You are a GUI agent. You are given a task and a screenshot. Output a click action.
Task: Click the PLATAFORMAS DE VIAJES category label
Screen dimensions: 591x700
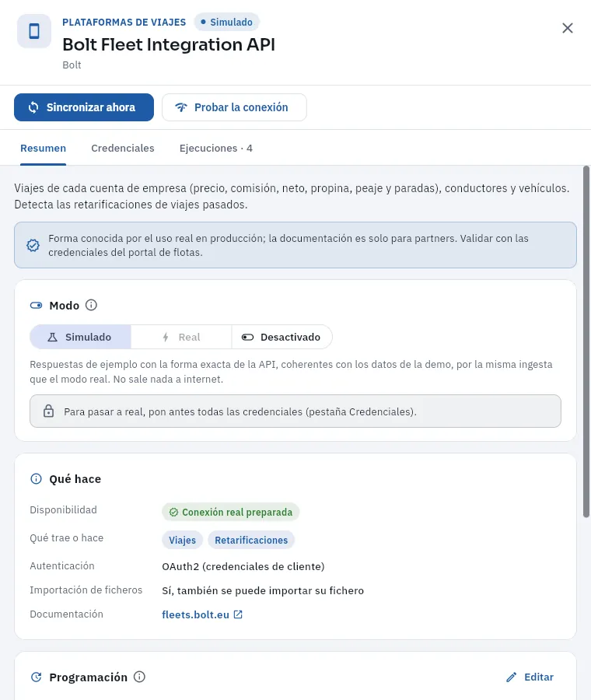[124, 23]
